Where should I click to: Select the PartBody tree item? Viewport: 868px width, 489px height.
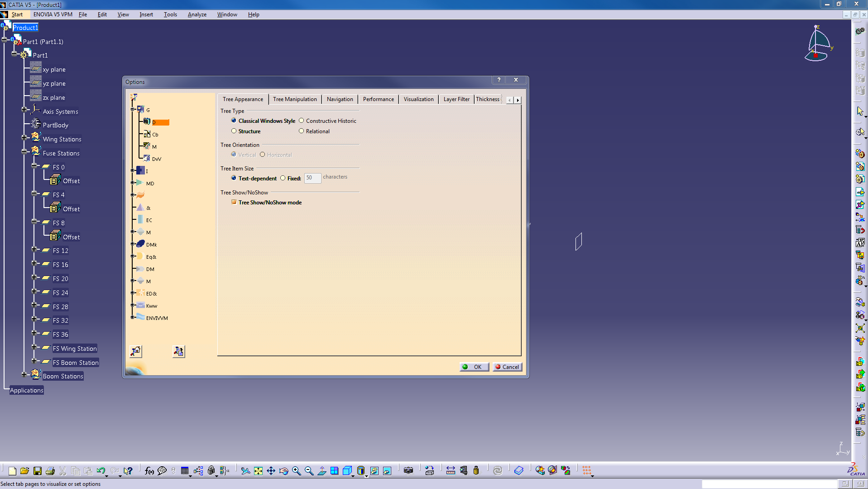(x=55, y=125)
